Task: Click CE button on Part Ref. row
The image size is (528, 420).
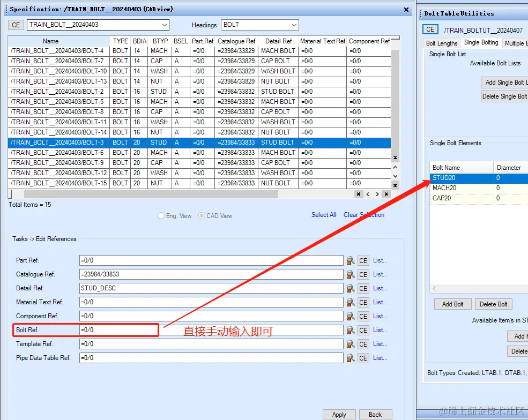Action: (363, 260)
